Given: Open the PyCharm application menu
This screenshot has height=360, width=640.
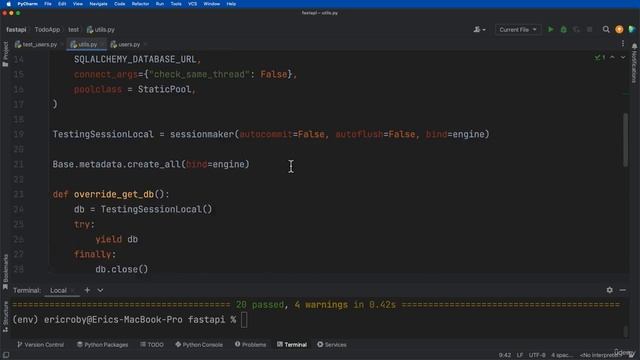Looking at the screenshot, I should pos(27,4).
